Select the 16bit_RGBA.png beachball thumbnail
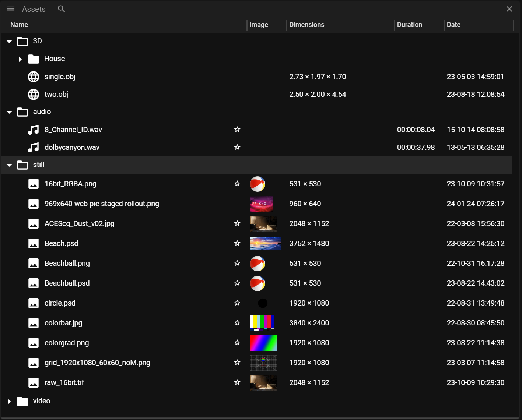522x420 pixels. [x=258, y=184]
